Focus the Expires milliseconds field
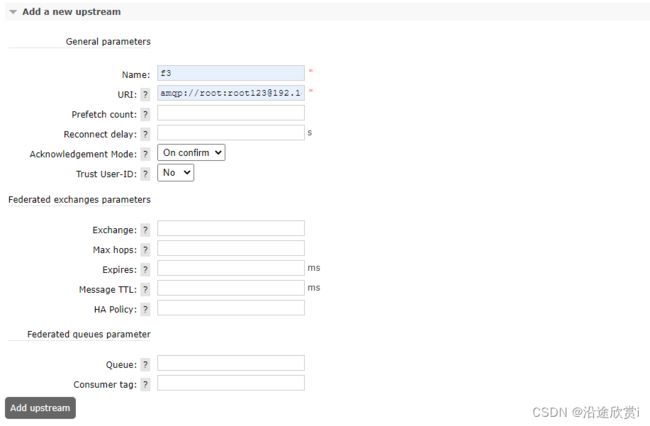Viewport: 650px width, 426px height. tap(231, 268)
